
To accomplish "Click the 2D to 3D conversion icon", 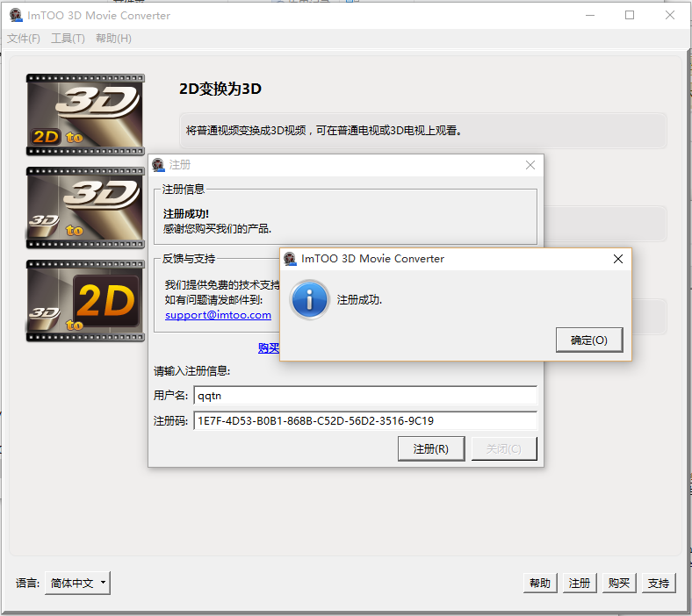I will [x=84, y=114].
